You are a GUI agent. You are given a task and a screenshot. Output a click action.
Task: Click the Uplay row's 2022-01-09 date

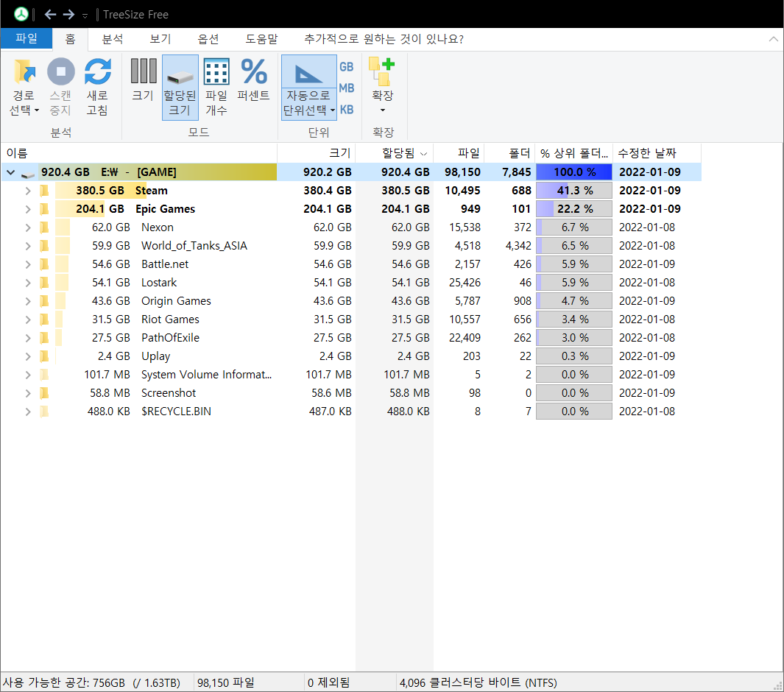[647, 356]
